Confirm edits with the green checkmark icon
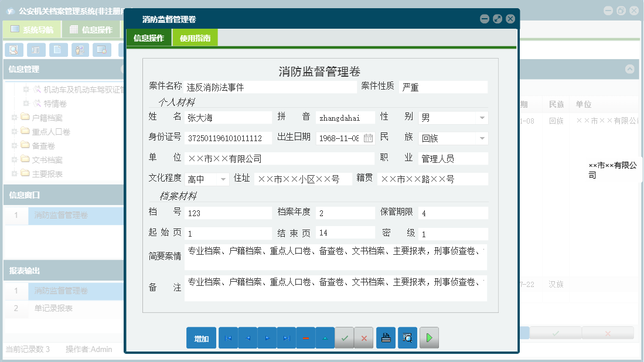This screenshot has width=644, height=362. [x=345, y=338]
